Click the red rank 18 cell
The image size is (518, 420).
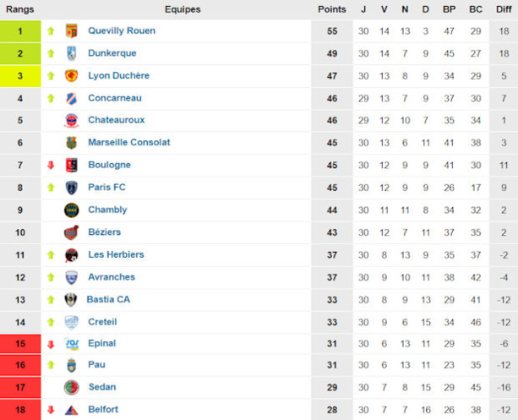[20, 410]
